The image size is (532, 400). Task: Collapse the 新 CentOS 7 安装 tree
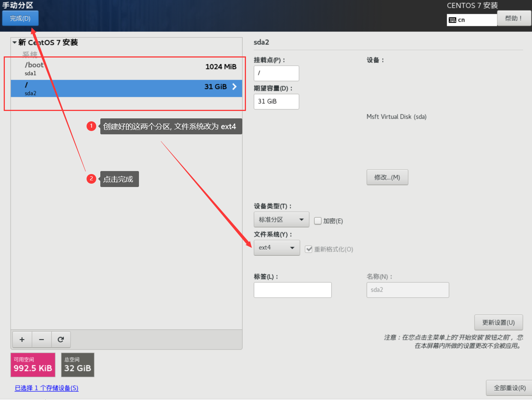click(x=14, y=42)
